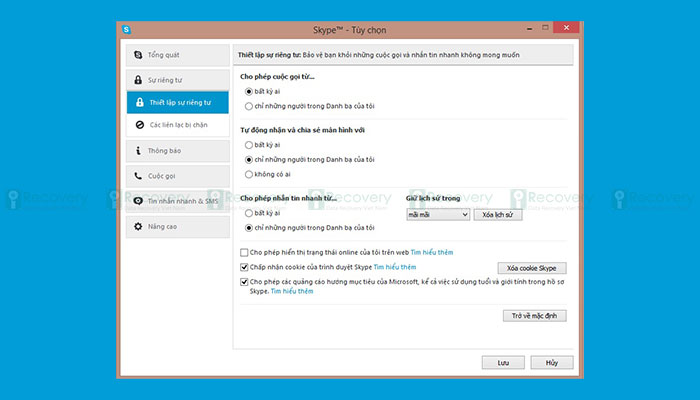This screenshot has height=400, width=700.
Task: Click the Hủy button
Action: click(552, 362)
